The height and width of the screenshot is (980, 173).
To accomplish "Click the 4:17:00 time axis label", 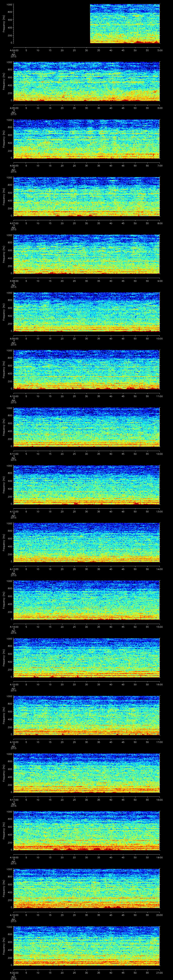I will pos(14,800).
